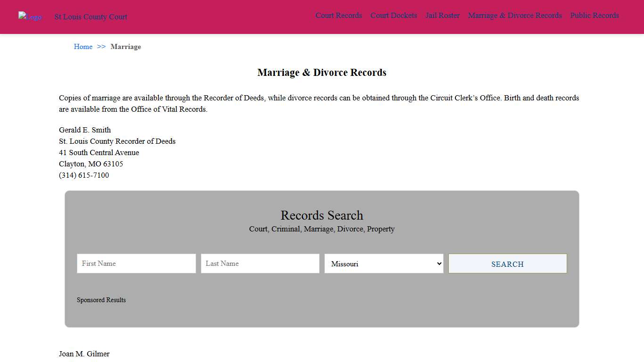This screenshot has width=644, height=362.
Task: Expand state list in Records Search
Action: click(x=383, y=263)
